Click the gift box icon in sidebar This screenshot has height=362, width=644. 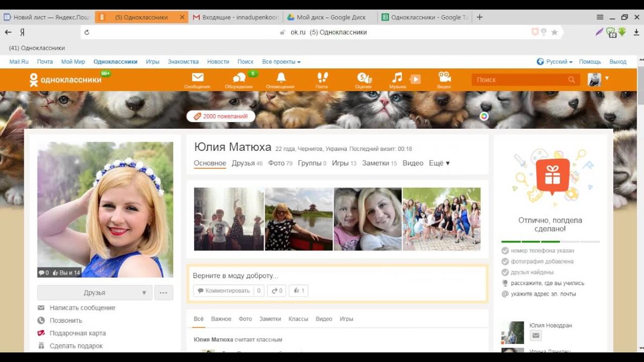(x=552, y=176)
